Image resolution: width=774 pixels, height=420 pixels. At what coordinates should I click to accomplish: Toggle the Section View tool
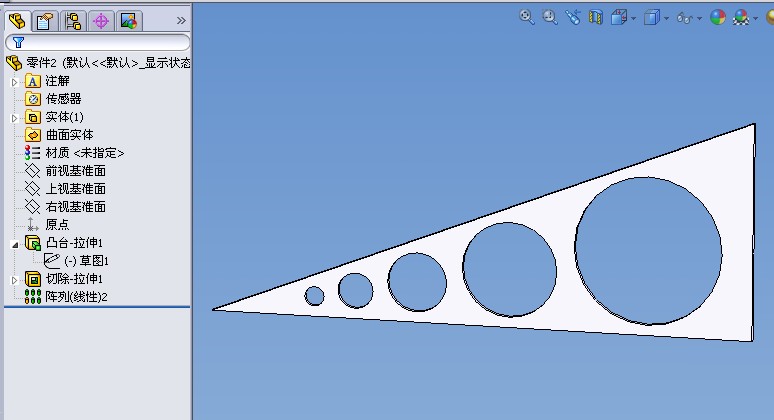coord(596,18)
